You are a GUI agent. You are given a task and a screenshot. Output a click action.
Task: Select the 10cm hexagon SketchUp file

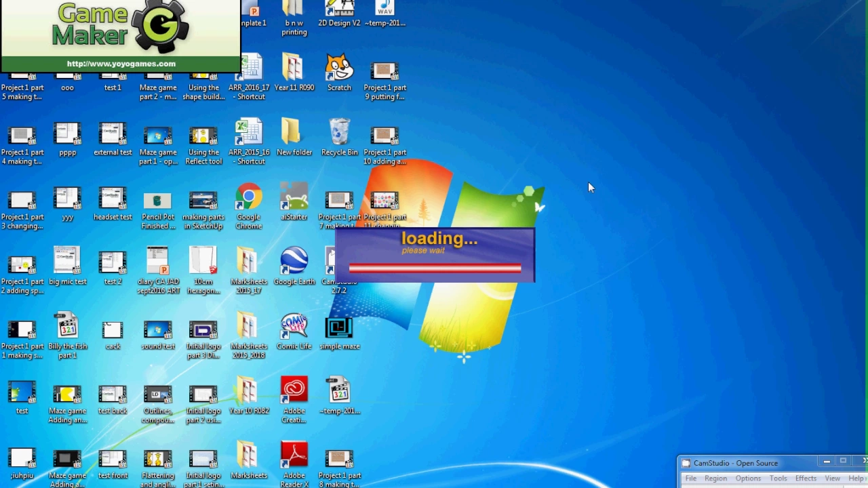click(203, 271)
